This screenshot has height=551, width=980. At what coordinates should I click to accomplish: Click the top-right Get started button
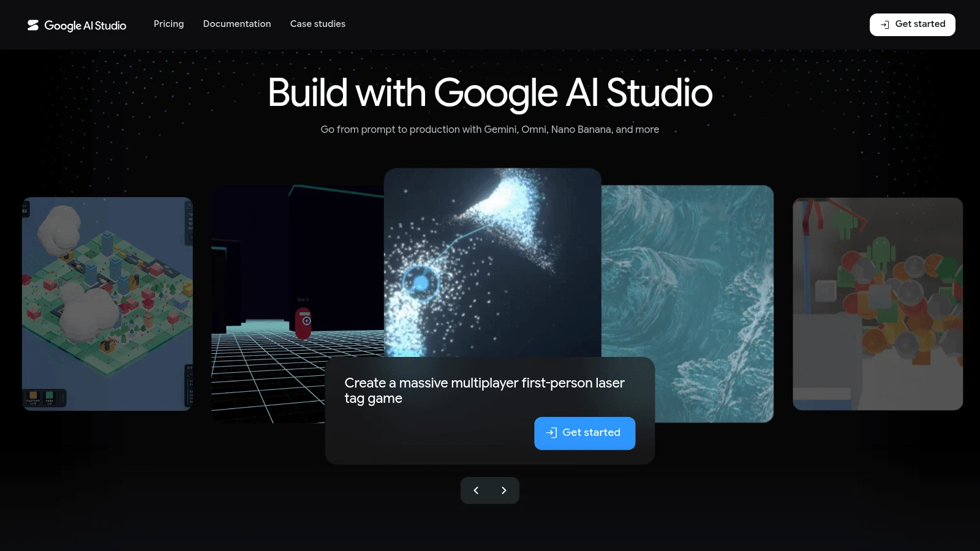pyautogui.click(x=912, y=24)
